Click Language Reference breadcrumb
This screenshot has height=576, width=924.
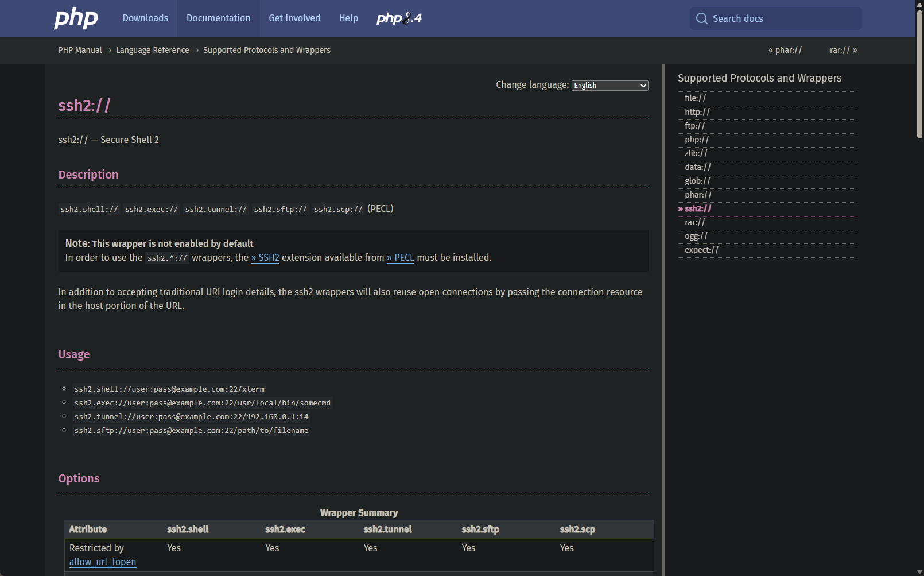[x=152, y=50]
